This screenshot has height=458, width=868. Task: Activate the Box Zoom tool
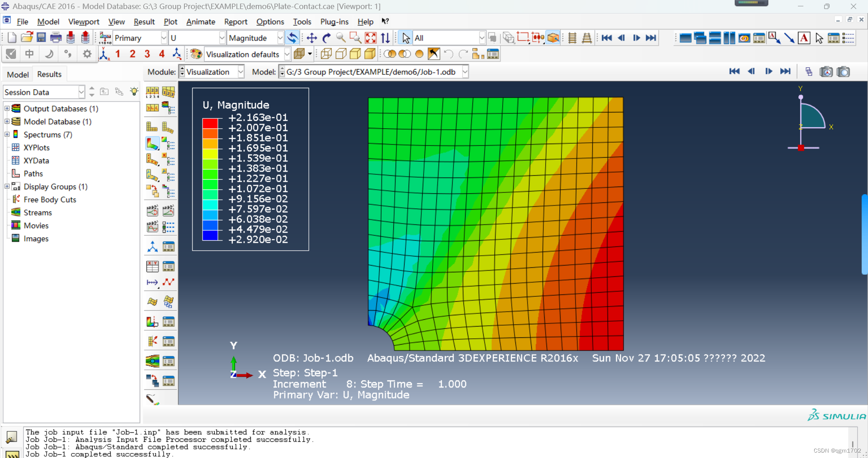tap(355, 38)
